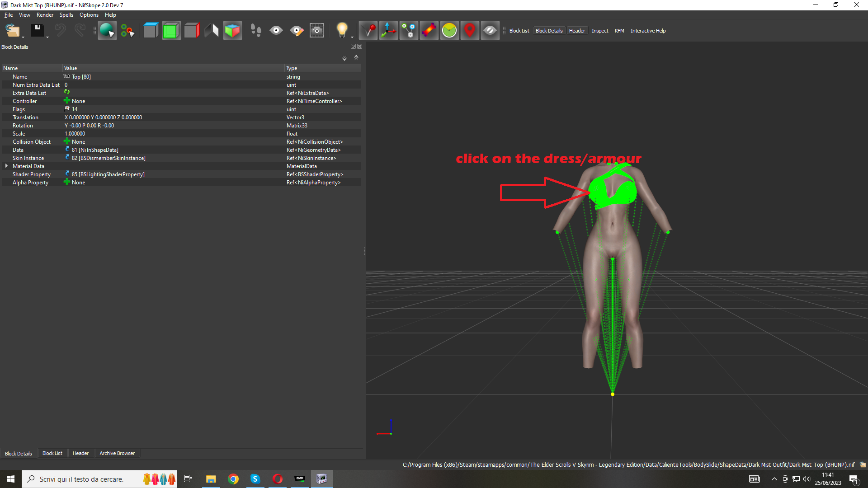Switch to the top view blue cube
The width and height of the screenshot is (868, 488).
pos(151,30)
